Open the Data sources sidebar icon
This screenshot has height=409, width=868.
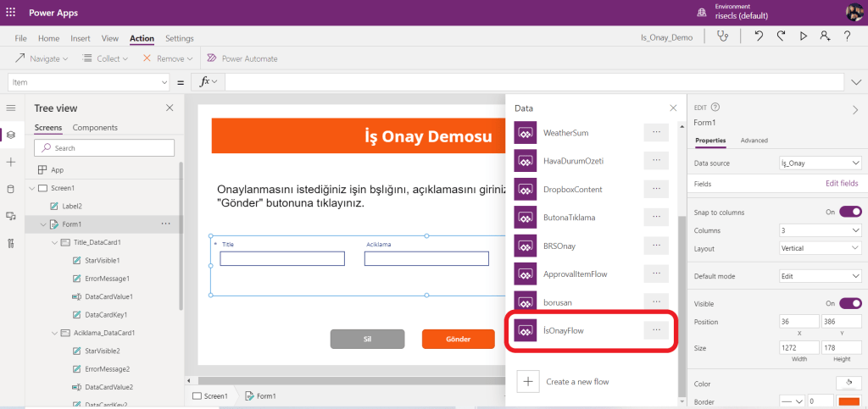(x=11, y=189)
